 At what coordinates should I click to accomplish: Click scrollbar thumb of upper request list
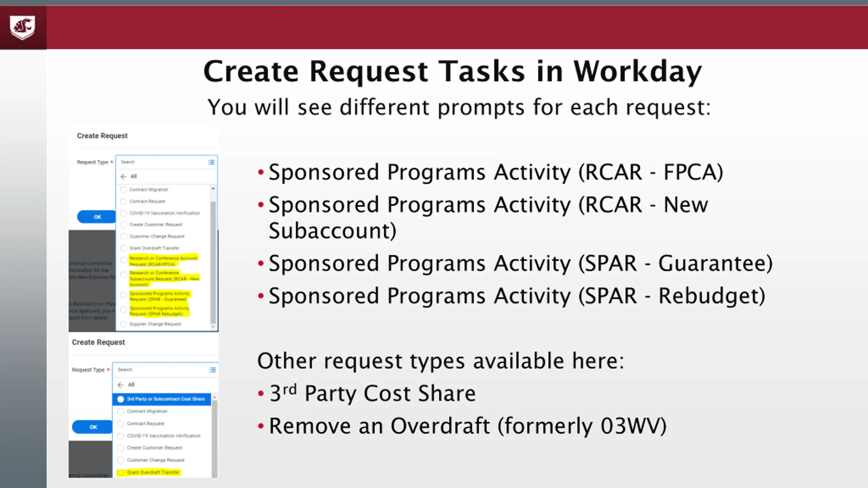pos(213,262)
